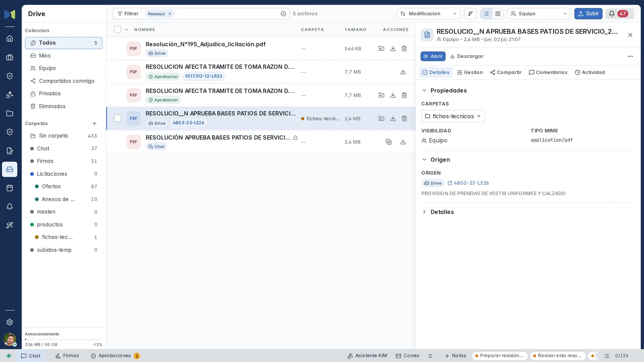
Task: Tick the select-all checkbox in the header
Action: 118,29
